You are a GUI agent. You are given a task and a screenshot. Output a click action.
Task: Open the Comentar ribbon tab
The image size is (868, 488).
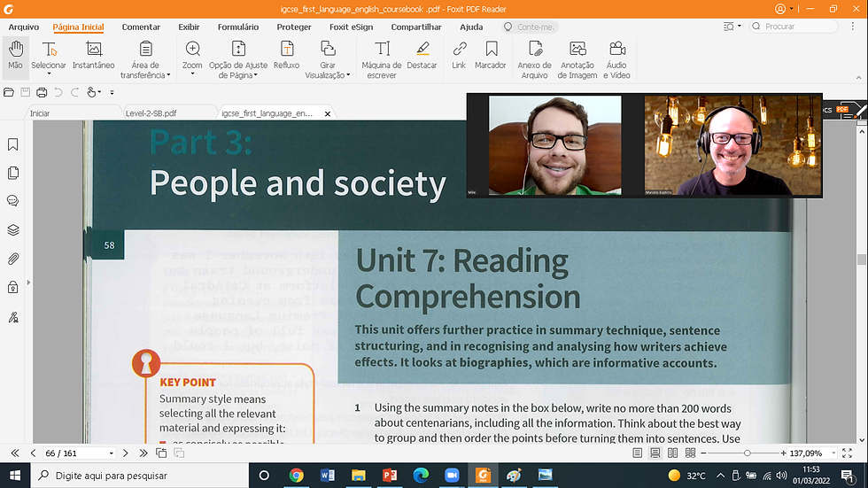pyautogui.click(x=141, y=27)
